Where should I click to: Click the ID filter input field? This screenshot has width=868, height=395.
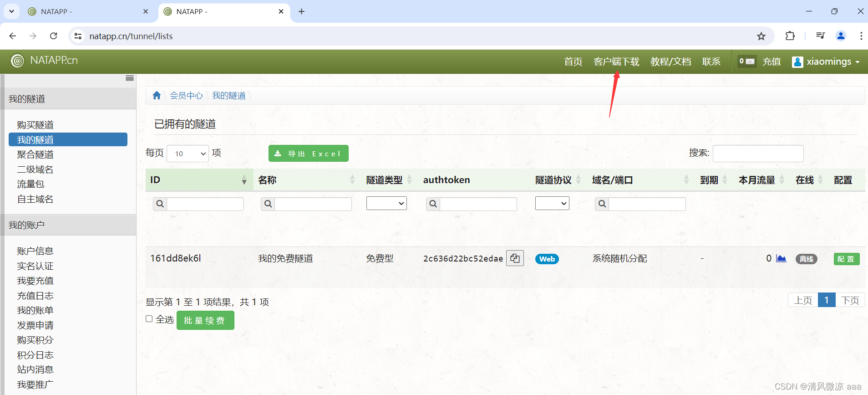click(x=205, y=204)
